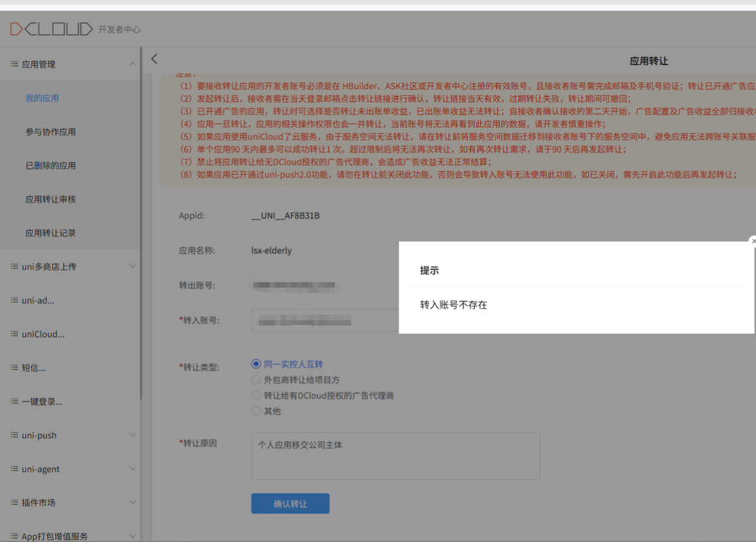Click the 确认转让 button
Viewport: 756px width, 542px height.
pyautogui.click(x=290, y=503)
